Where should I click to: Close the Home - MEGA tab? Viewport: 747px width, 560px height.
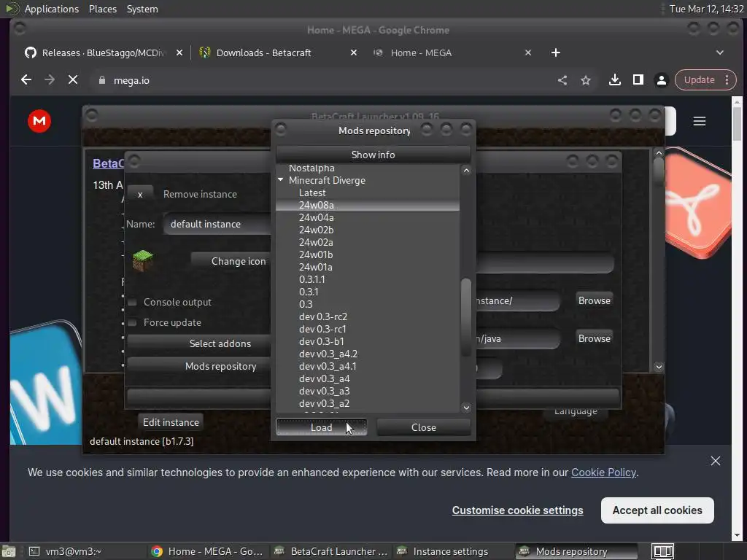point(528,52)
